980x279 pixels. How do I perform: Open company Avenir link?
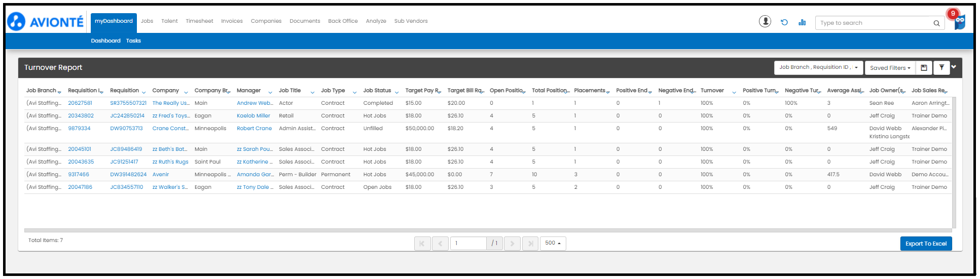coord(161,175)
